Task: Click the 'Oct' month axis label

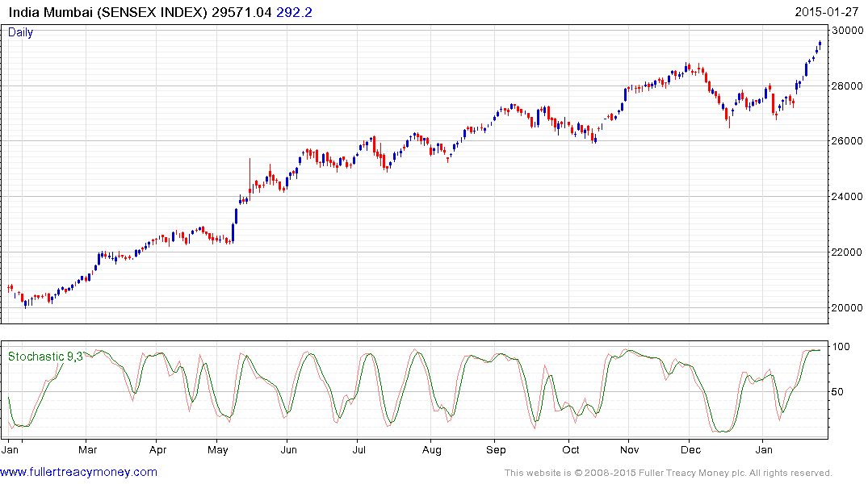Action: 571,450
